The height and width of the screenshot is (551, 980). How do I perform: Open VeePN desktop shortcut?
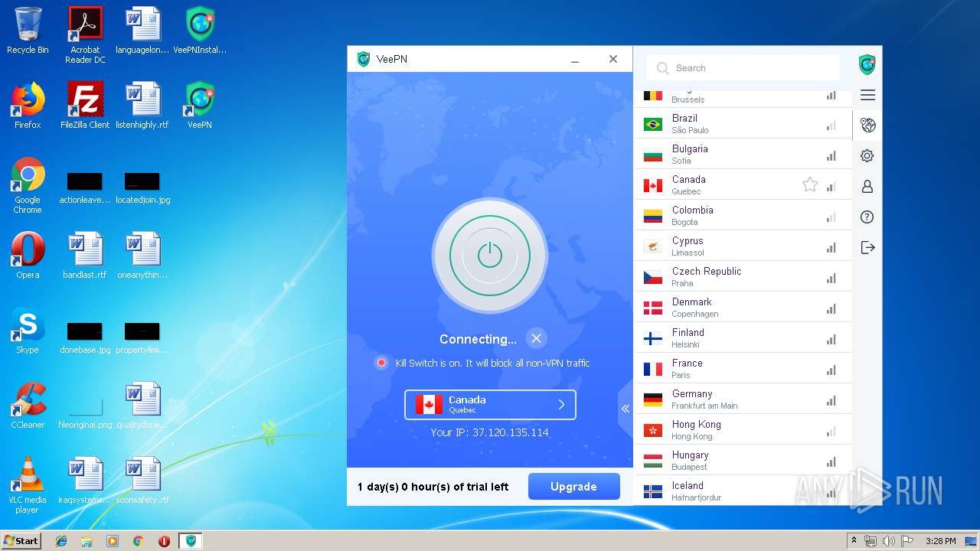[200, 106]
